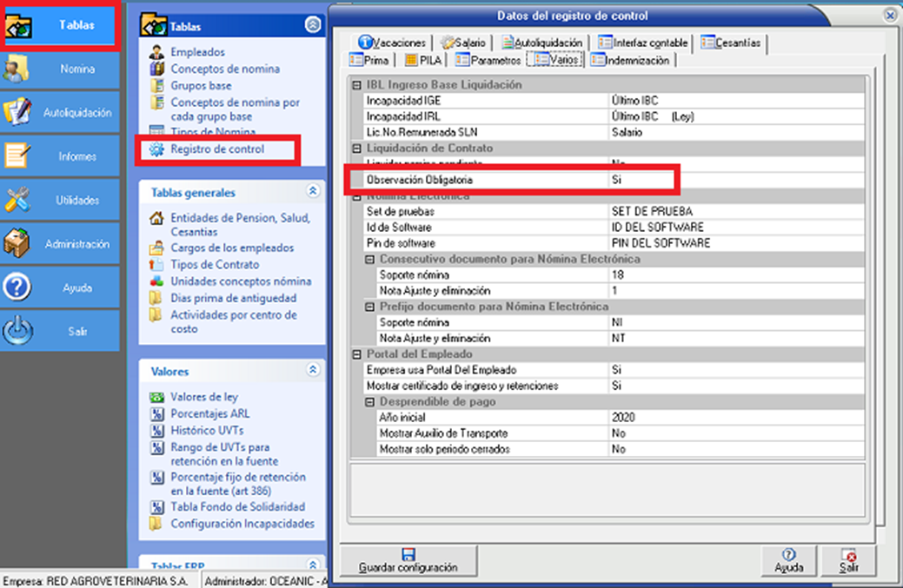This screenshot has height=588, width=903.
Task: Click the Año inicial value 2020
Action: pos(624,417)
